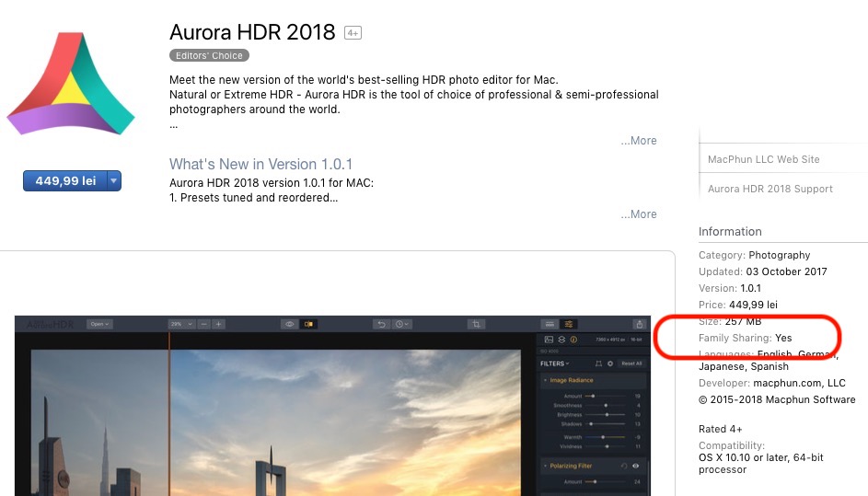Click the Image Radiance Amount slider
The image size is (868, 496).
pyautogui.click(x=594, y=395)
